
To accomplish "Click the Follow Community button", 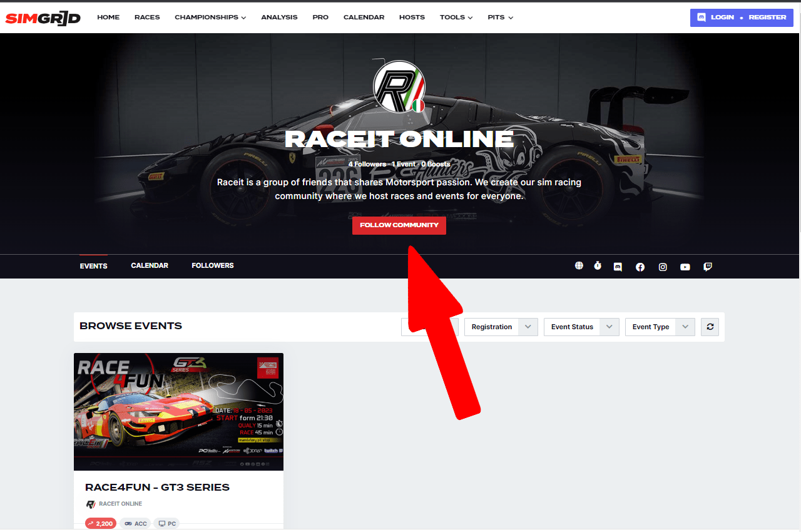I will pos(399,225).
